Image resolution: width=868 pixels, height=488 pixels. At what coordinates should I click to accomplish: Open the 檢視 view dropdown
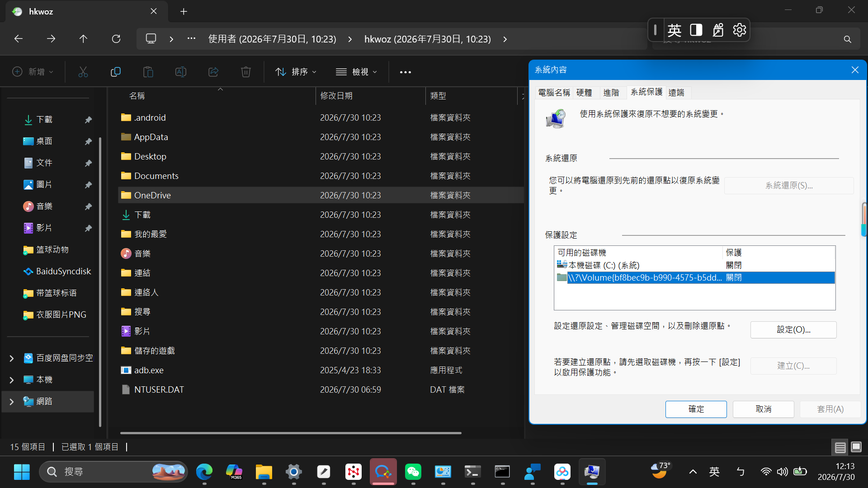[x=357, y=72]
